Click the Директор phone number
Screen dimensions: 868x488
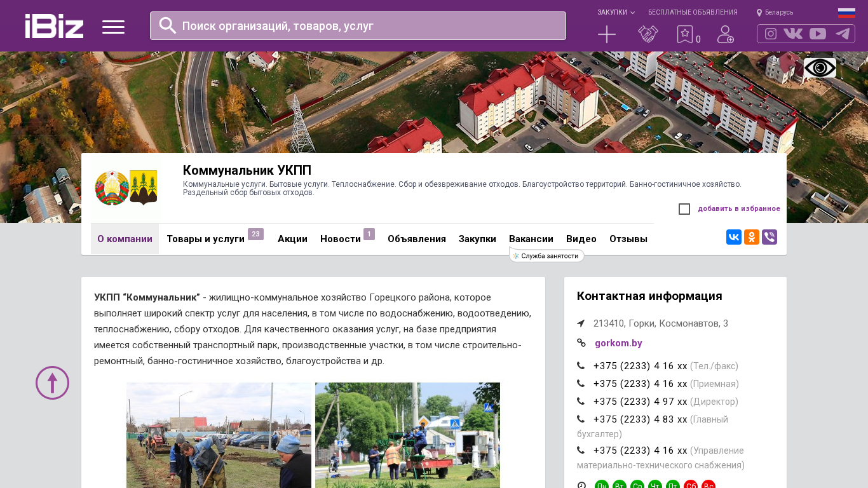[641, 402]
